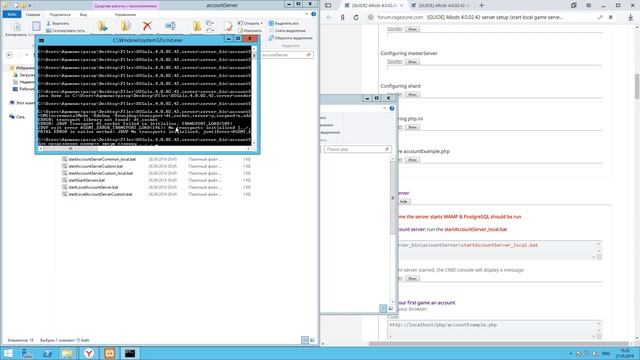This screenshot has width=640, height=360.
Task: Open Yandex browser from the taskbar
Action: tap(89, 353)
